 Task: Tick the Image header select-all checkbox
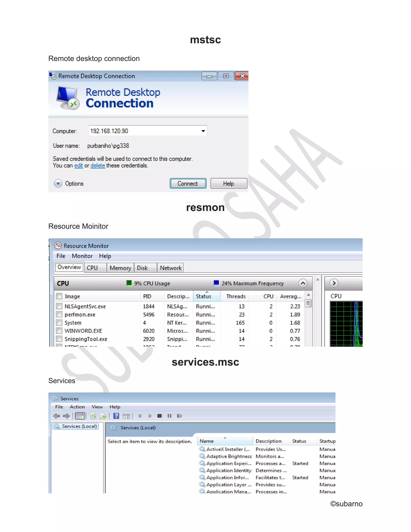(59, 296)
